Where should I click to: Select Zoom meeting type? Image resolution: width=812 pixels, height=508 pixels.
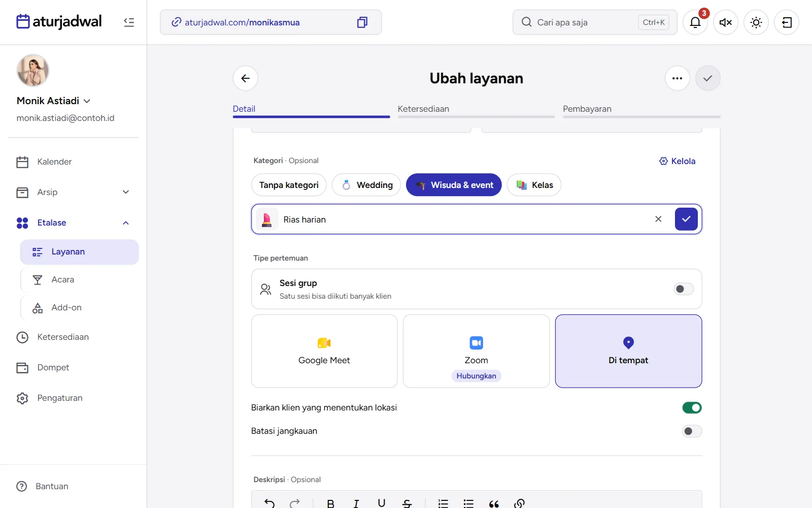point(476,351)
